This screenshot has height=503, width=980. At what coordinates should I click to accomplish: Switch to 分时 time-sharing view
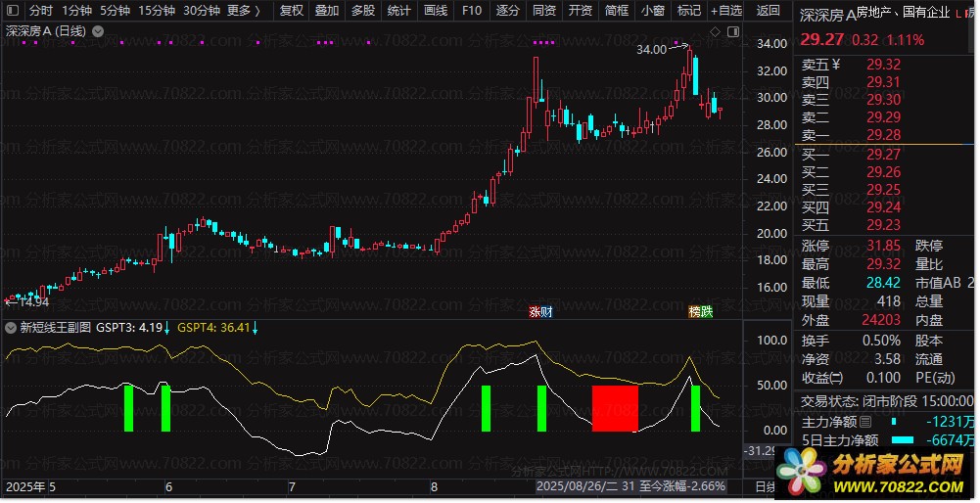click(40, 10)
